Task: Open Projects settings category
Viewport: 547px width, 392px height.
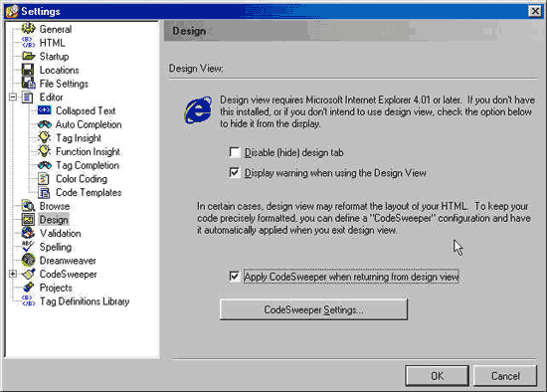Action: (x=56, y=288)
